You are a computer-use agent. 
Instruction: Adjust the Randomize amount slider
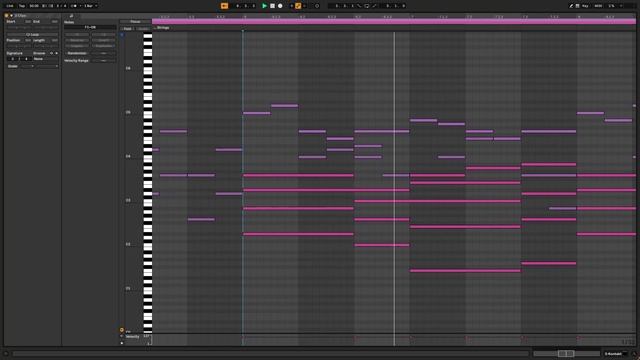pyautogui.click(x=104, y=53)
